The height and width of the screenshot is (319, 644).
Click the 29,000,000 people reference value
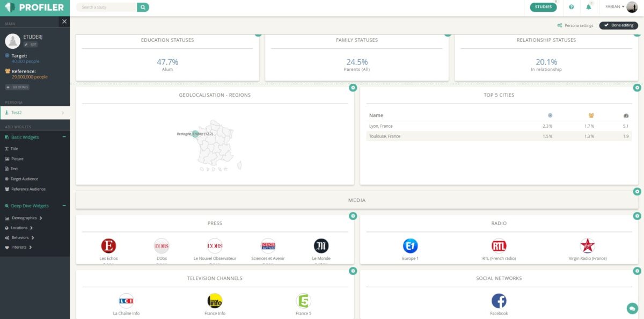click(x=30, y=77)
